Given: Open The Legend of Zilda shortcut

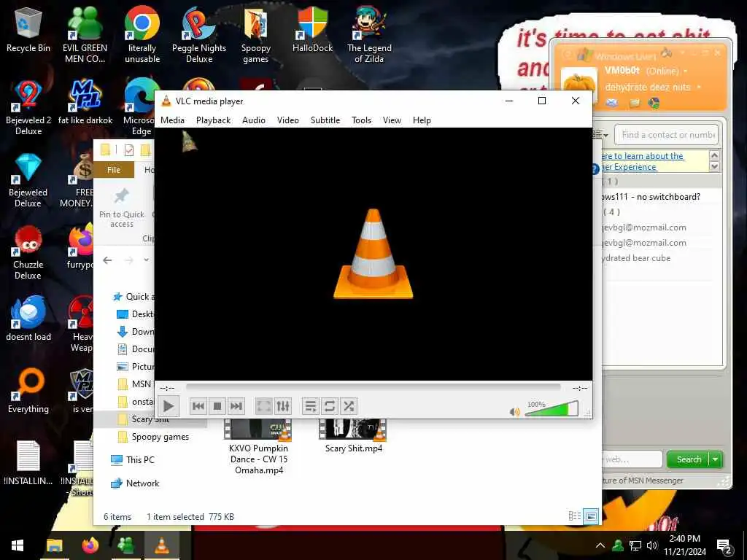Looking at the screenshot, I should click(369, 34).
